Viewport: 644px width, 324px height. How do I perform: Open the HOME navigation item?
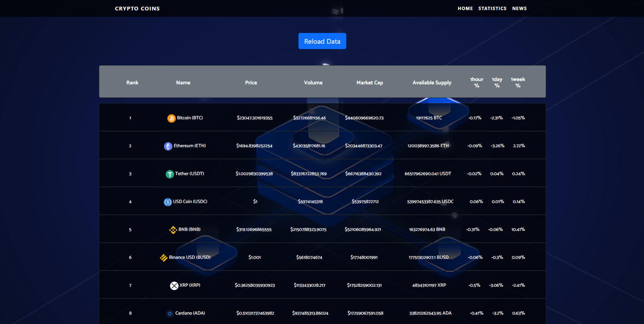pyautogui.click(x=465, y=8)
